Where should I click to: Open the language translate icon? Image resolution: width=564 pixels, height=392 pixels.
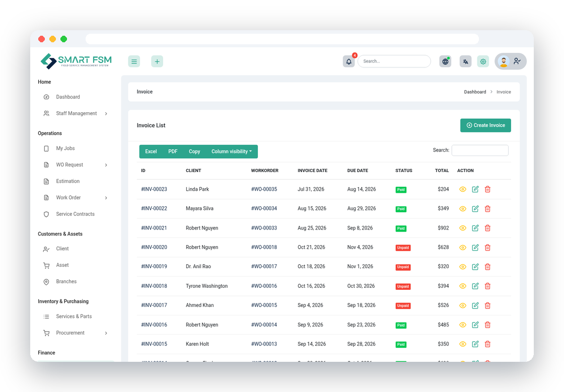[x=465, y=61]
